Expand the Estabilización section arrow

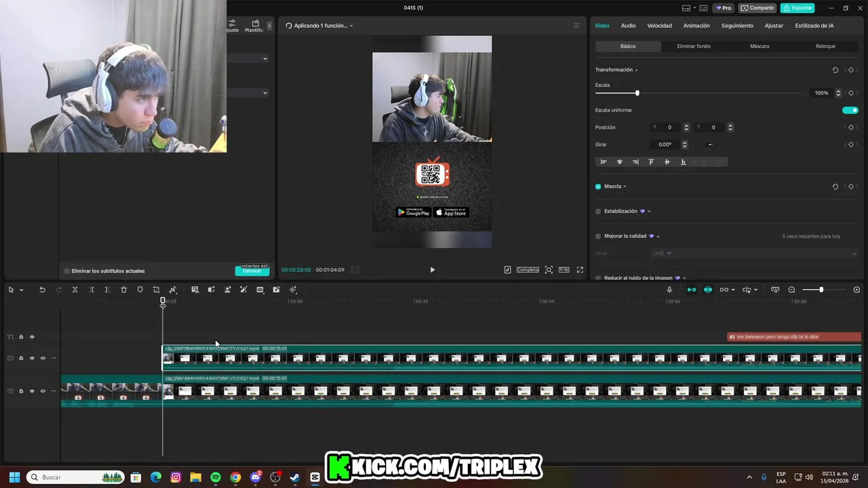click(x=649, y=211)
